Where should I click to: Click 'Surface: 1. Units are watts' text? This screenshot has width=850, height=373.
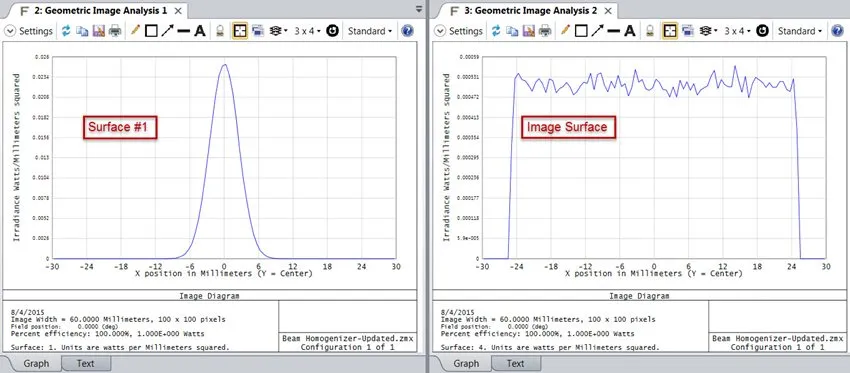click(119, 347)
